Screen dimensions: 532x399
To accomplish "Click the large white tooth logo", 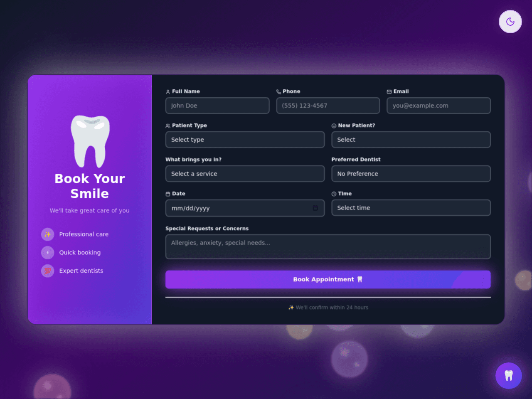I will (90, 142).
